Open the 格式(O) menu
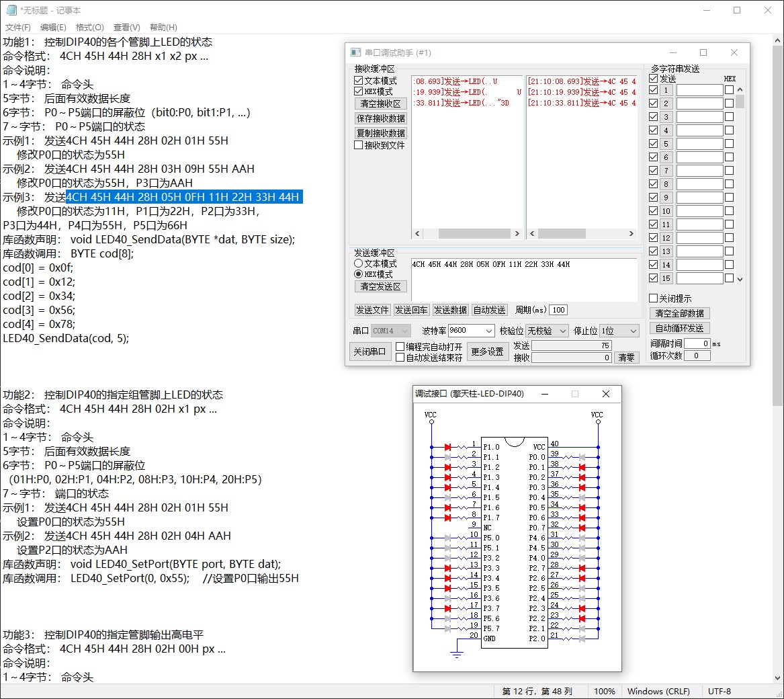Screen dimensions: 784x699 click(x=89, y=27)
